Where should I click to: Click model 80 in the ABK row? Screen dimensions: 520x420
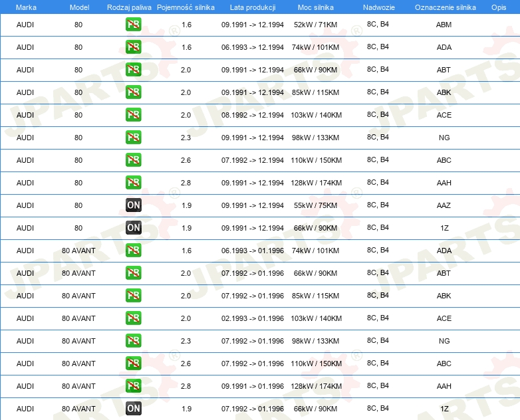78,92
